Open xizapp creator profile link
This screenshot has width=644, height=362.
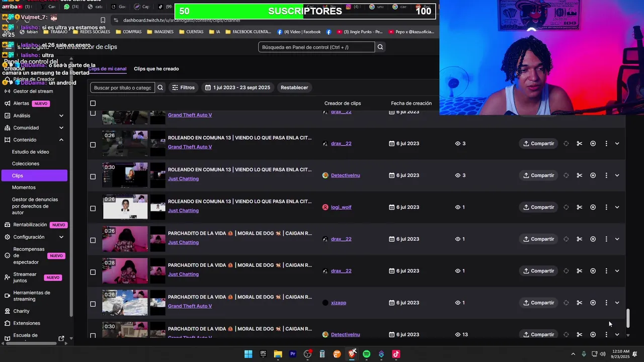coord(339,303)
